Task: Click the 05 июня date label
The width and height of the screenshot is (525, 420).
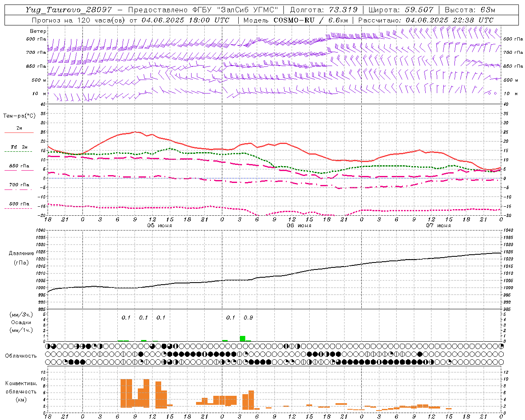Action: click(x=160, y=226)
